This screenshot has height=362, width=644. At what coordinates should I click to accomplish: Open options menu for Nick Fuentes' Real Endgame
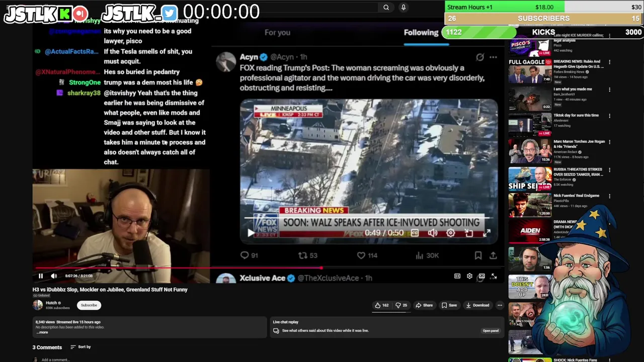point(609,196)
